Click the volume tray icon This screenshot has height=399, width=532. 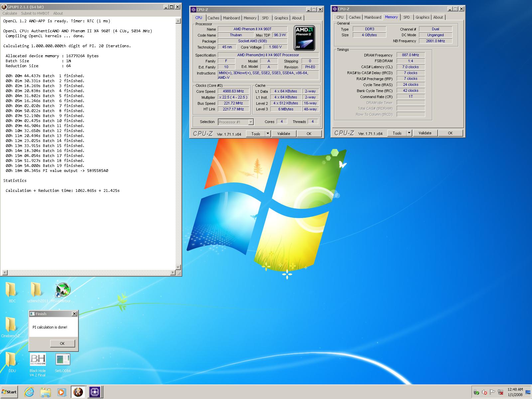(484, 392)
